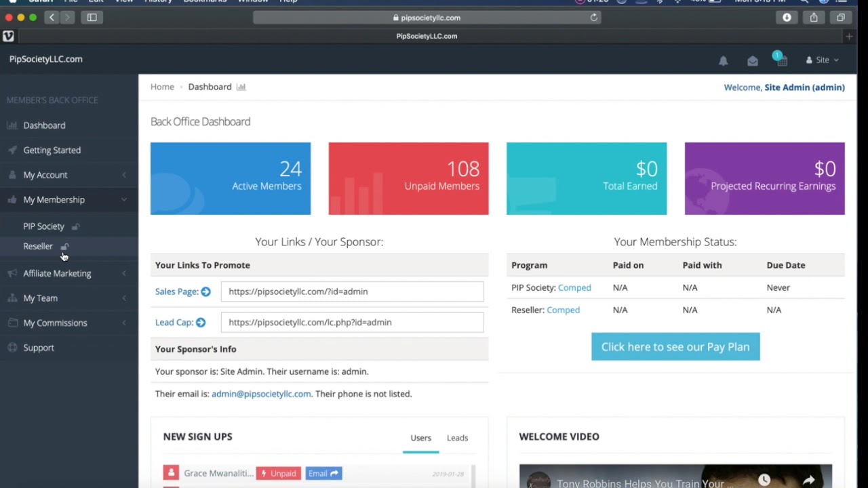Click the Sales Page arrow icon
This screenshot has height=488, width=868.
205,291
